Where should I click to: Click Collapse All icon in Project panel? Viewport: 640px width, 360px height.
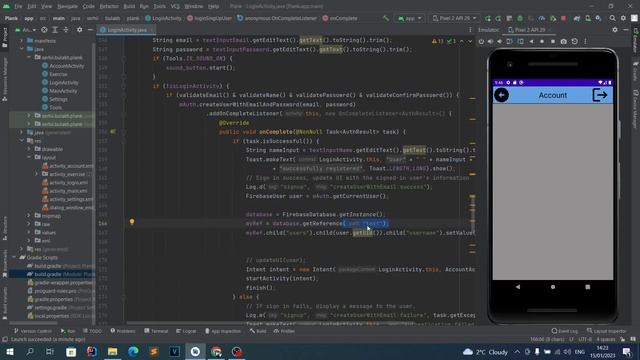tap(65, 30)
